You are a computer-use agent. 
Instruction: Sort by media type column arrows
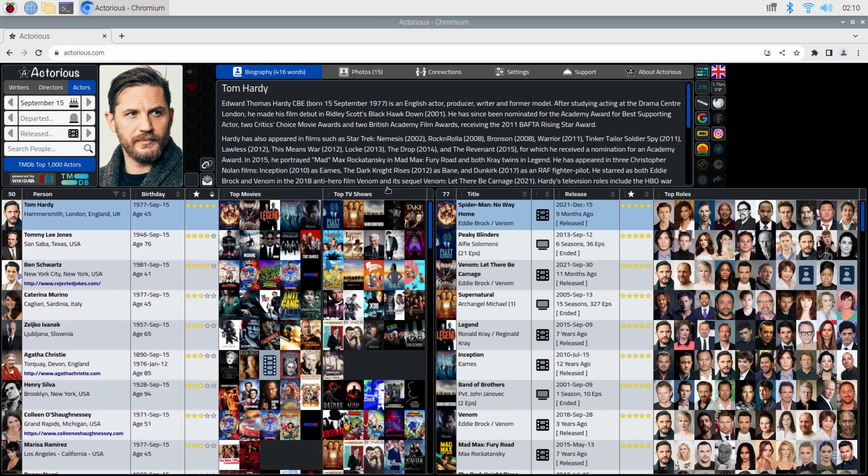tap(547, 194)
